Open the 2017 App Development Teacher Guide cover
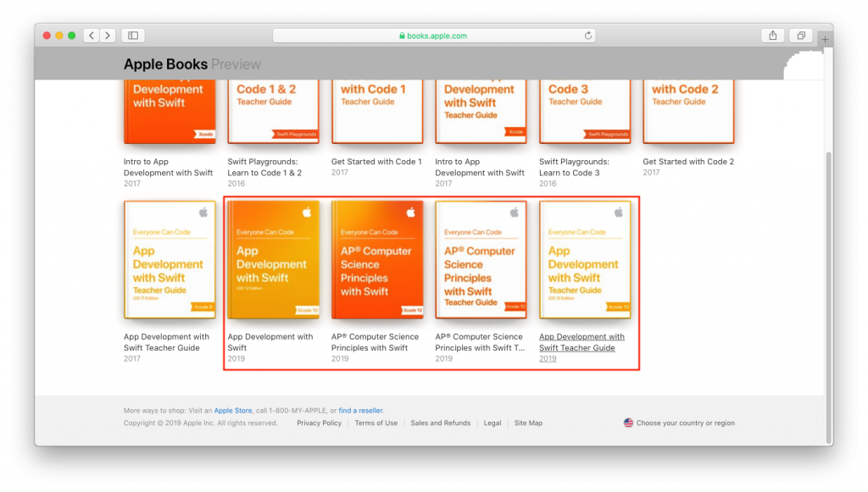868x492 pixels. point(170,259)
